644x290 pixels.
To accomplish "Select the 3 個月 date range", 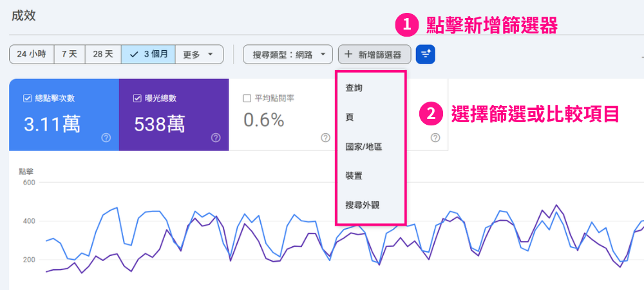I will point(148,55).
